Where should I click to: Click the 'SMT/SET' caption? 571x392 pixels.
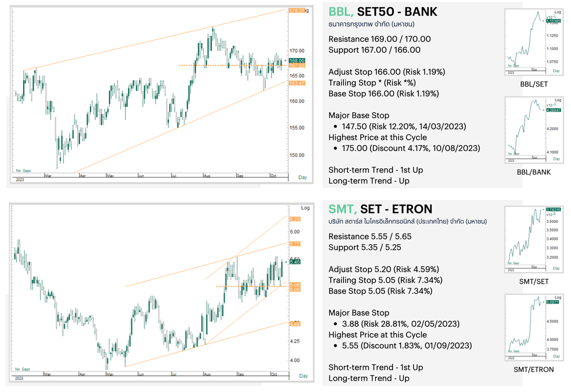(x=534, y=281)
